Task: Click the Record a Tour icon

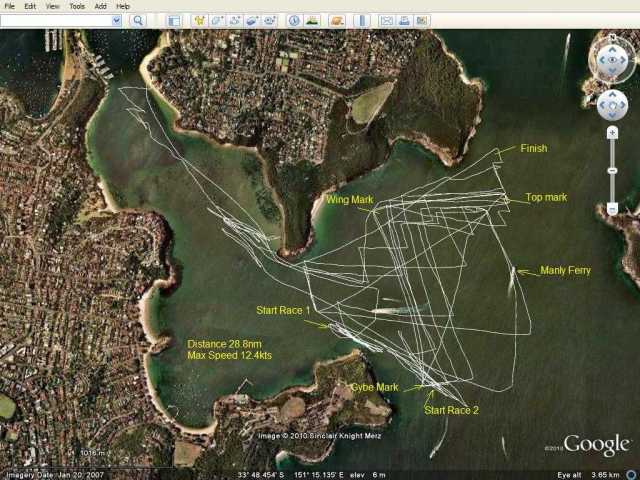Action: (x=270, y=20)
